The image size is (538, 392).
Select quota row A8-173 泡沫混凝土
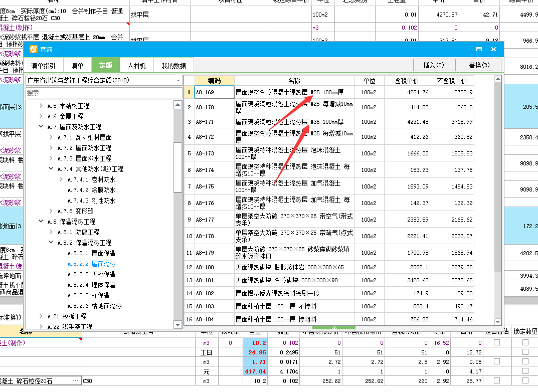329,153
